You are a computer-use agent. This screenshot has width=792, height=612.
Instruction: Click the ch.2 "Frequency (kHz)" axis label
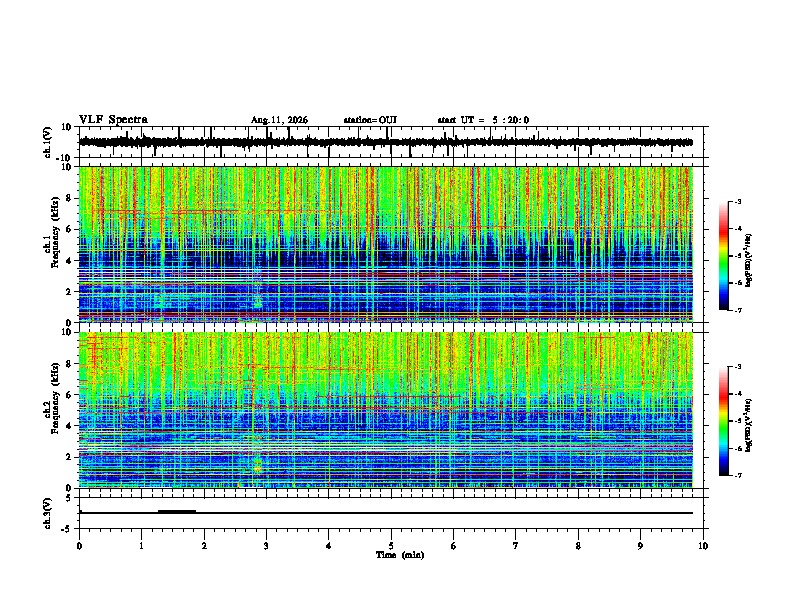coord(55,398)
